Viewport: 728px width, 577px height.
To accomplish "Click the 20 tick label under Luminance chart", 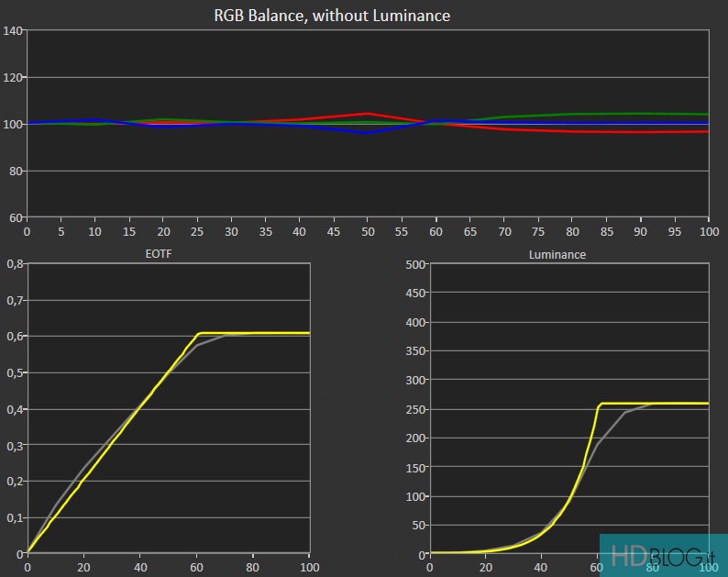I will pos(486,568).
